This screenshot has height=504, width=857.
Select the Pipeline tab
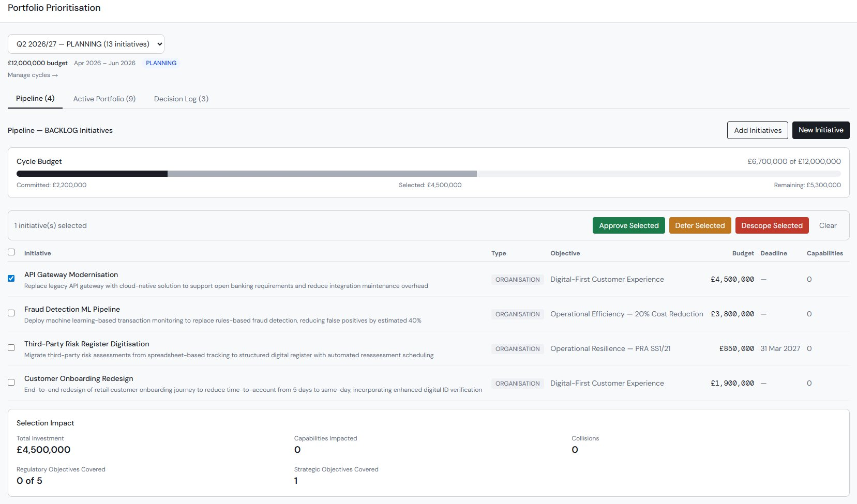35,98
